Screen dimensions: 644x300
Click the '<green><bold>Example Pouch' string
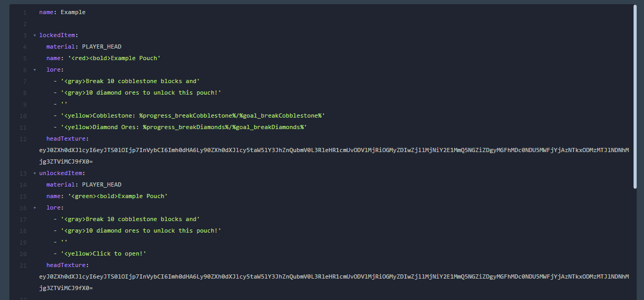click(x=118, y=197)
